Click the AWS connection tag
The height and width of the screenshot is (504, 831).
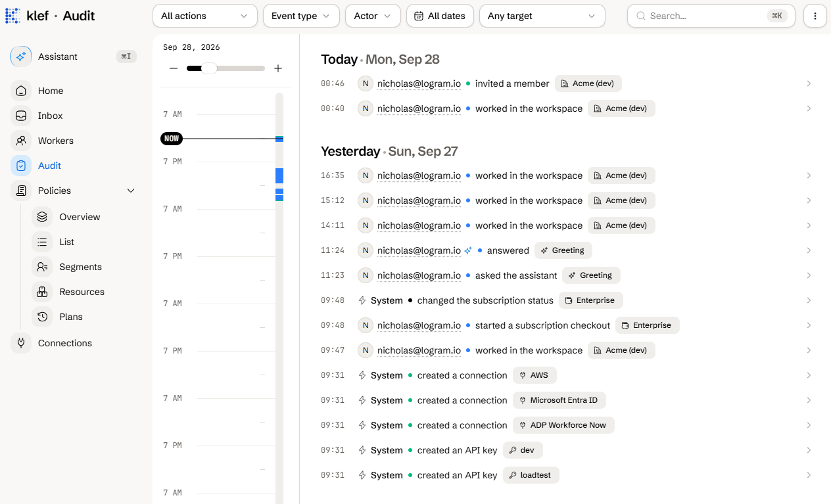(534, 375)
